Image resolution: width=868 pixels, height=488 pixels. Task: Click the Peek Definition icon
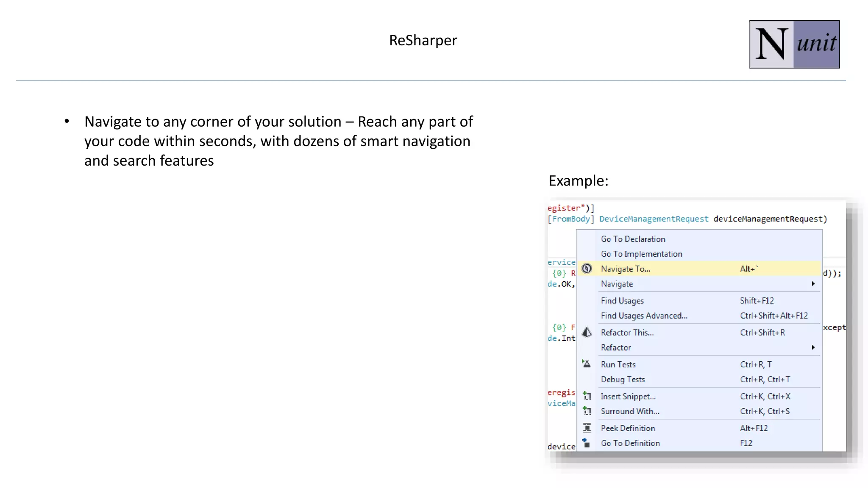coord(587,428)
